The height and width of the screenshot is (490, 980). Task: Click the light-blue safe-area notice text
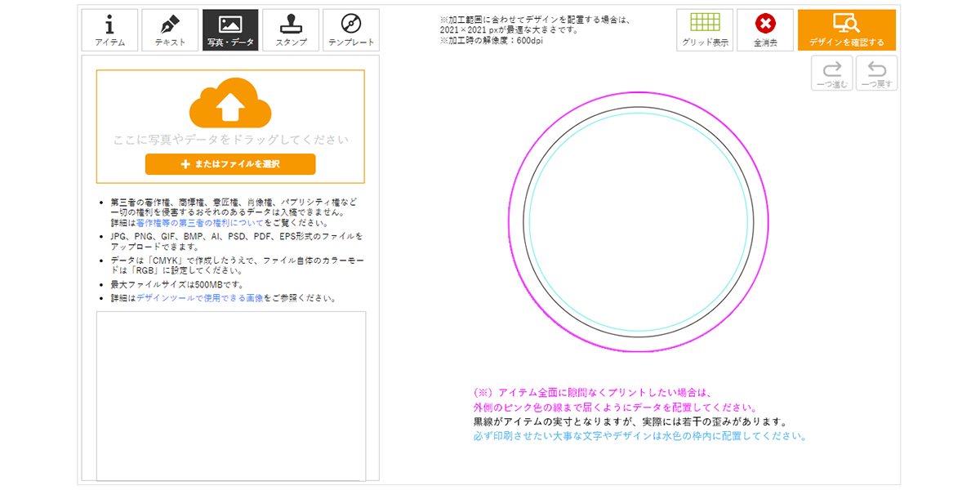pyautogui.click(x=639, y=436)
